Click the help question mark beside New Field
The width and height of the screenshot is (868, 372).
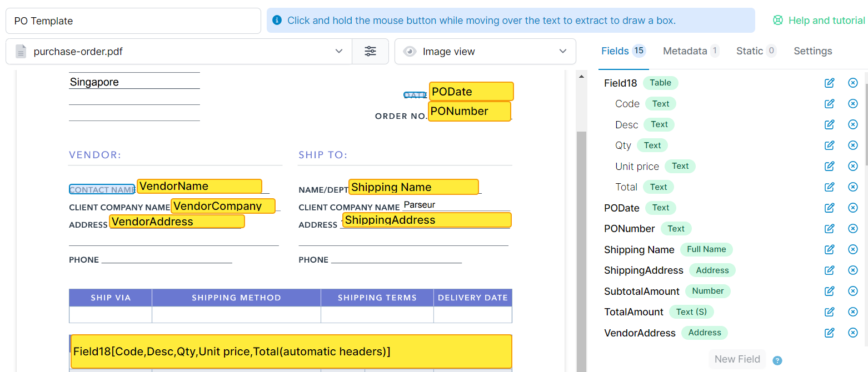[777, 360]
